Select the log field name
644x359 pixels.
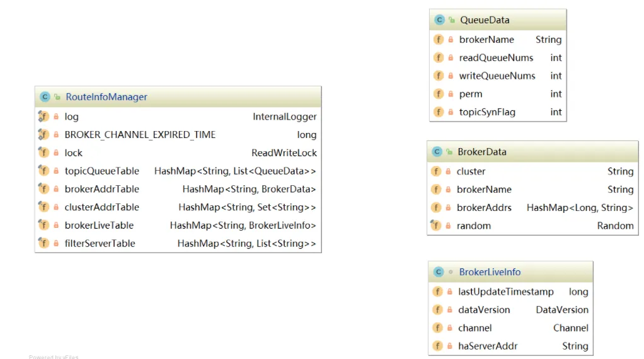tap(71, 117)
